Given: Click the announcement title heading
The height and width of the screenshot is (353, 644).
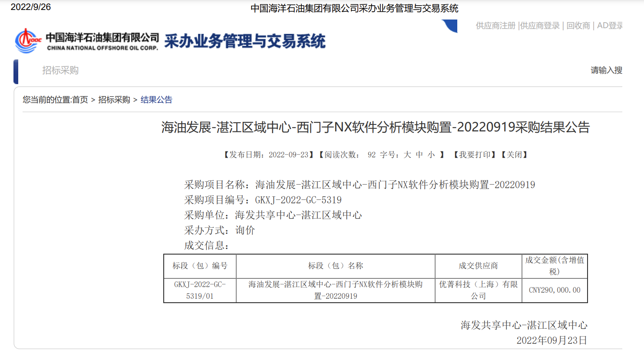Looking at the screenshot, I should (x=376, y=127).
